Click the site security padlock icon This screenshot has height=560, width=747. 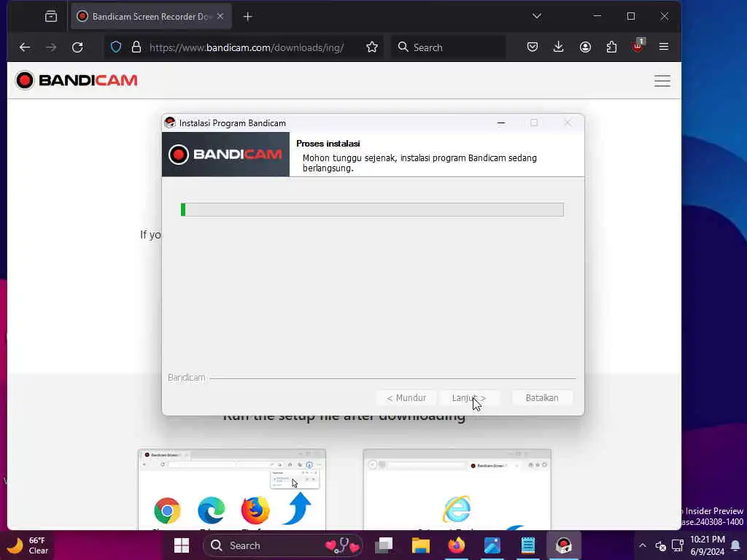[x=136, y=47]
